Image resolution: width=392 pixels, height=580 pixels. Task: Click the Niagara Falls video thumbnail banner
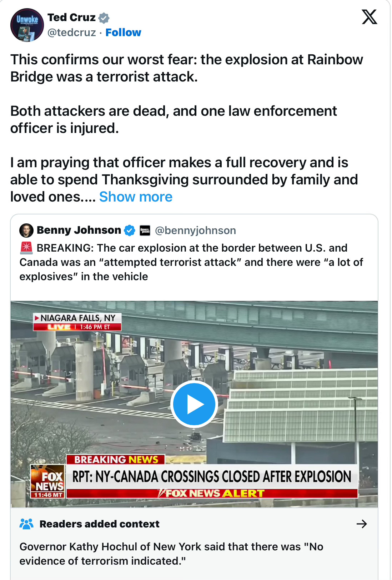tap(77, 322)
